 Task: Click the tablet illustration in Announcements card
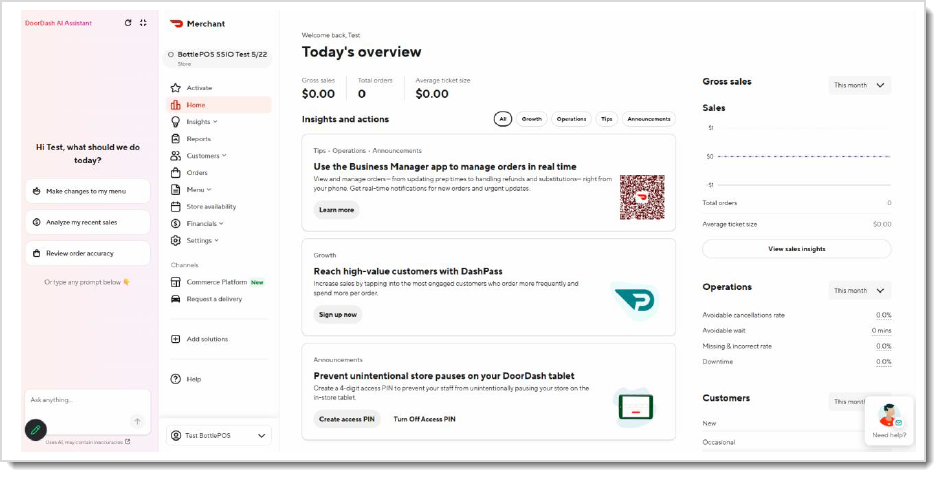click(x=635, y=407)
